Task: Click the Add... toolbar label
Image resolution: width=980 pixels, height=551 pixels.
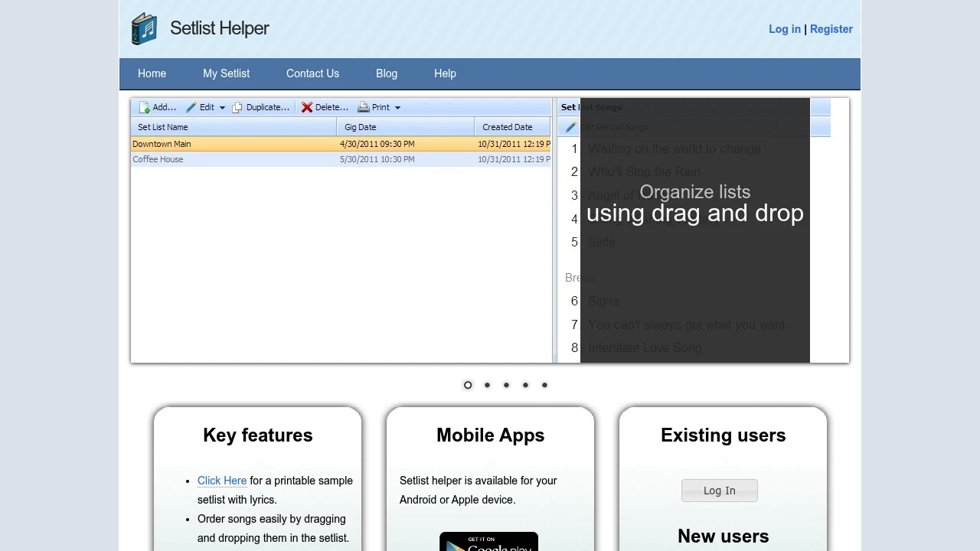Action: (164, 107)
